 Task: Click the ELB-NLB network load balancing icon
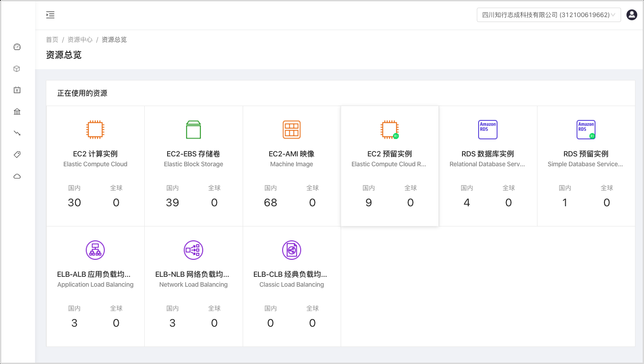click(x=193, y=250)
